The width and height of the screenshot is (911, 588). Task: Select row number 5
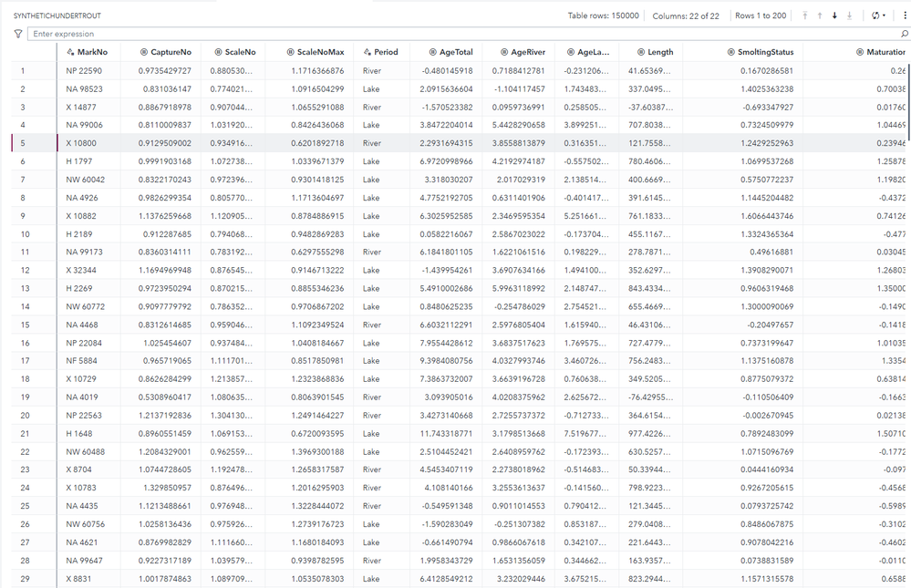coord(35,143)
